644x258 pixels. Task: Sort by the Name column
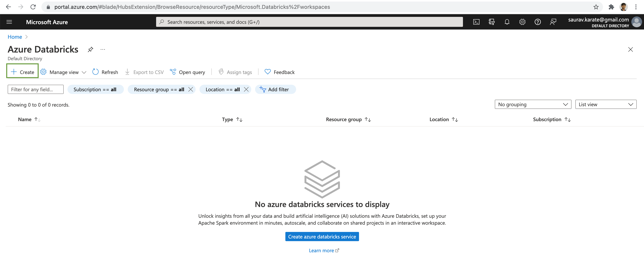[x=29, y=119]
